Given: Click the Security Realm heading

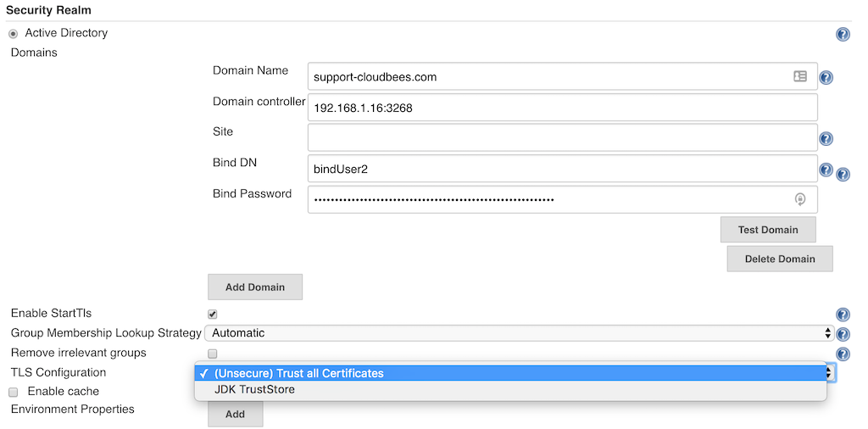Looking at the screenshot, I should tap(48, 10).
